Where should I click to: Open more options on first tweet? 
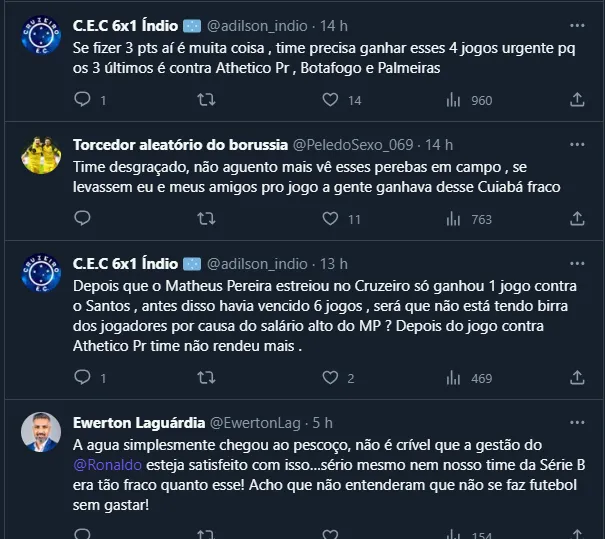tap(576, 25)
